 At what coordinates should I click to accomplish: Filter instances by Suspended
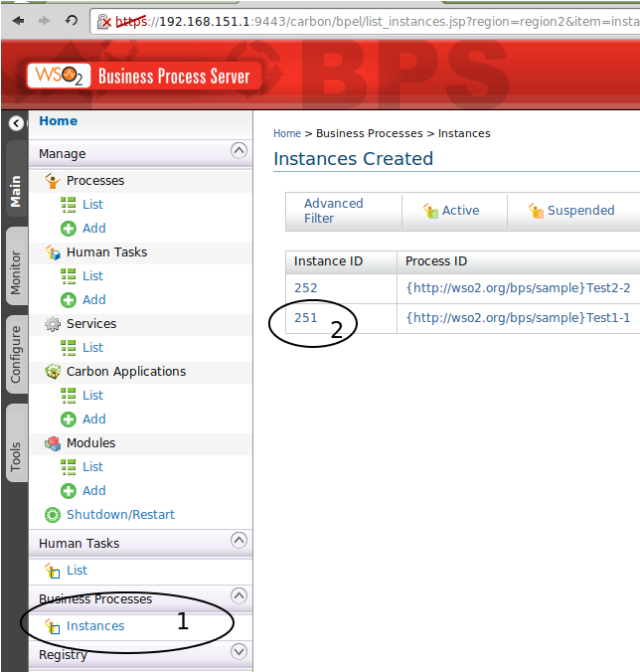coord(581,211)
